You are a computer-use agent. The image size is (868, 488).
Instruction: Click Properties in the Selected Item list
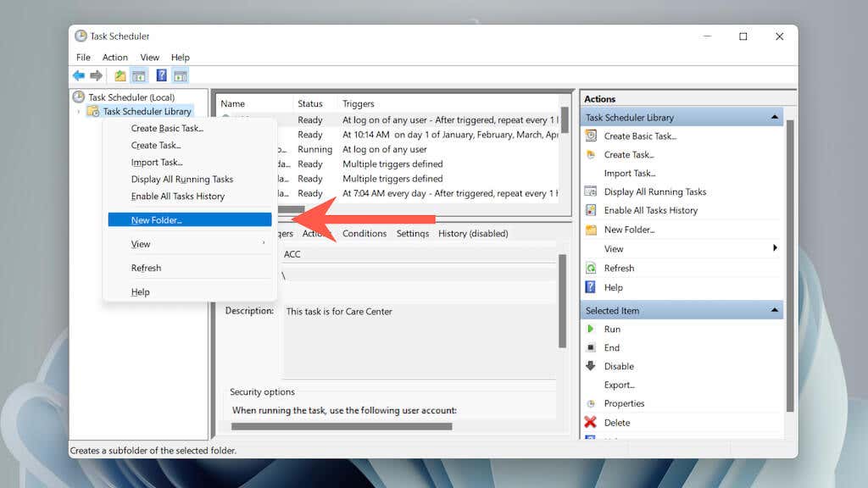click(625, 403)
